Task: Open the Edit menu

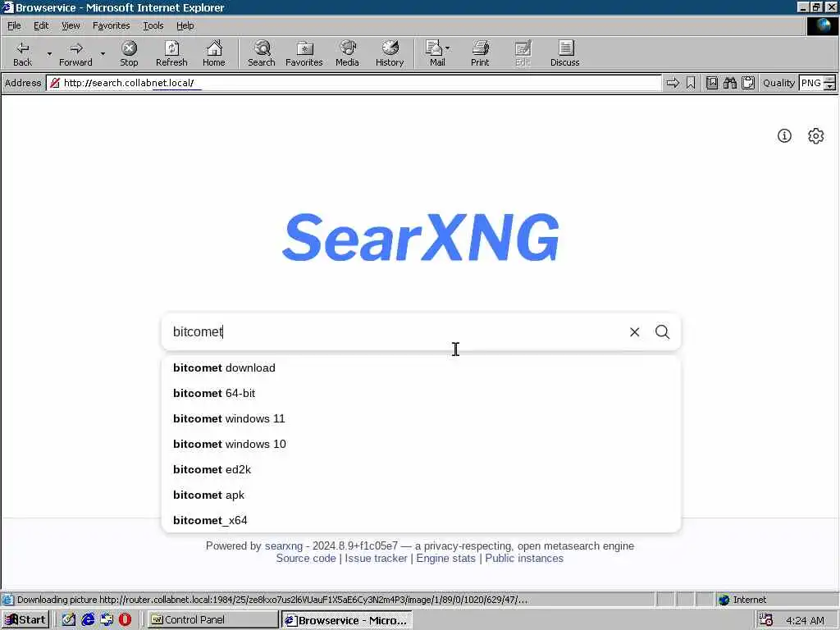Action: pos(41,25)
